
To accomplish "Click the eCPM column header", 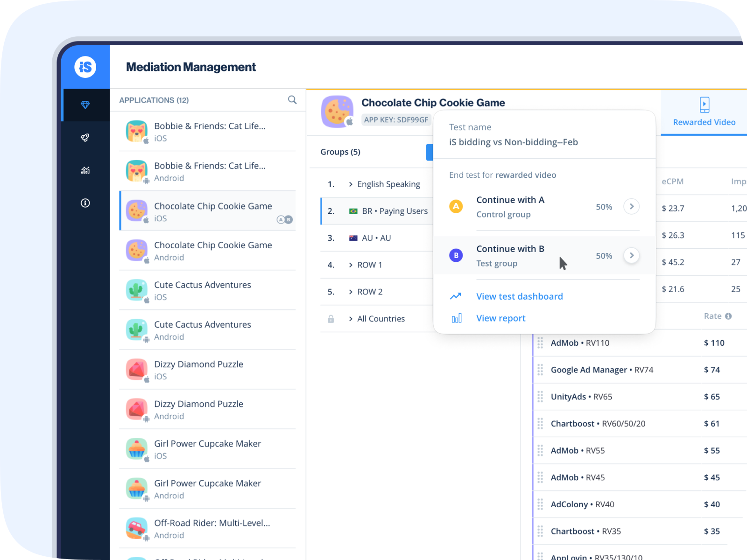I will 672,182.
